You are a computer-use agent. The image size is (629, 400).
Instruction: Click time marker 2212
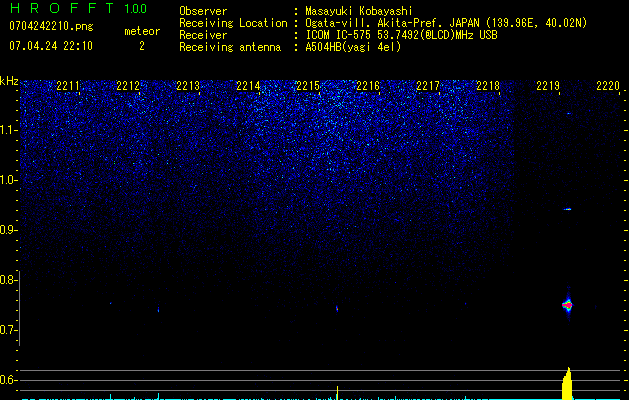128,86
